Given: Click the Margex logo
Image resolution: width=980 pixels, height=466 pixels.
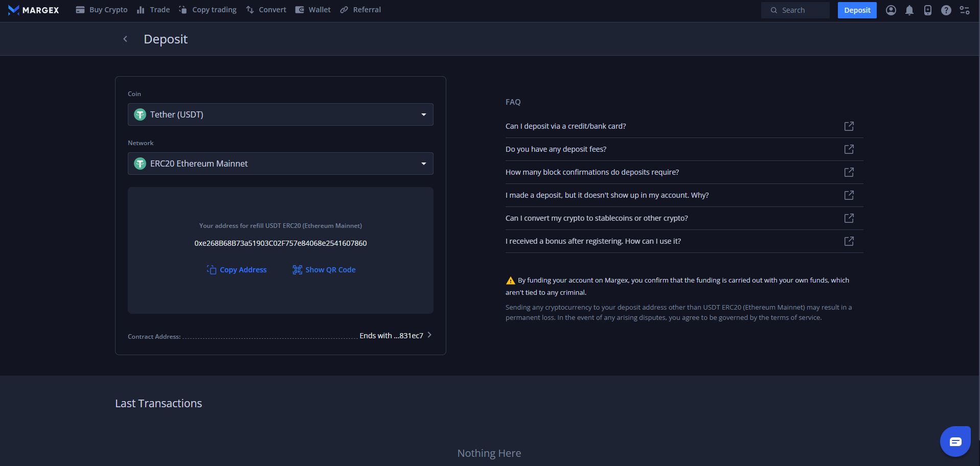Looking at the screenshot, I should [34, 10].
